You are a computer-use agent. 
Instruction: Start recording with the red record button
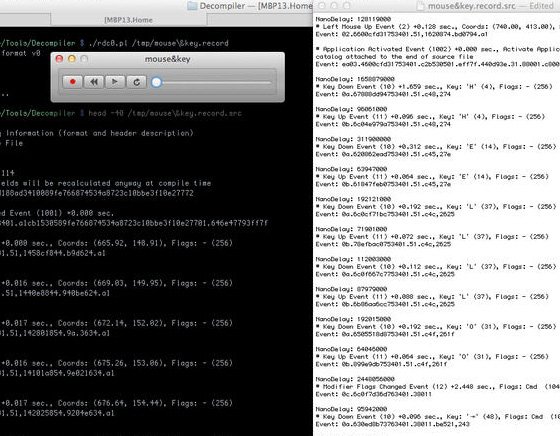pyautogui.click(x=72, y=82)
